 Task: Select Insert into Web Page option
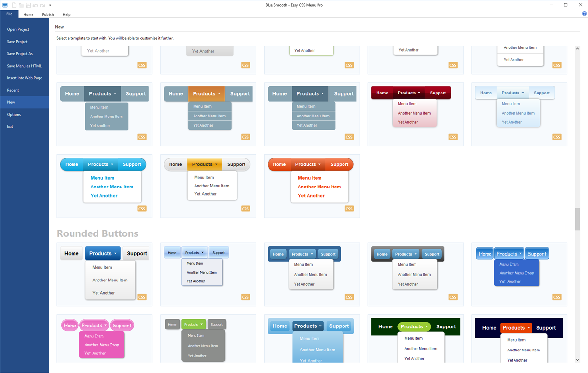pos(24,78)
